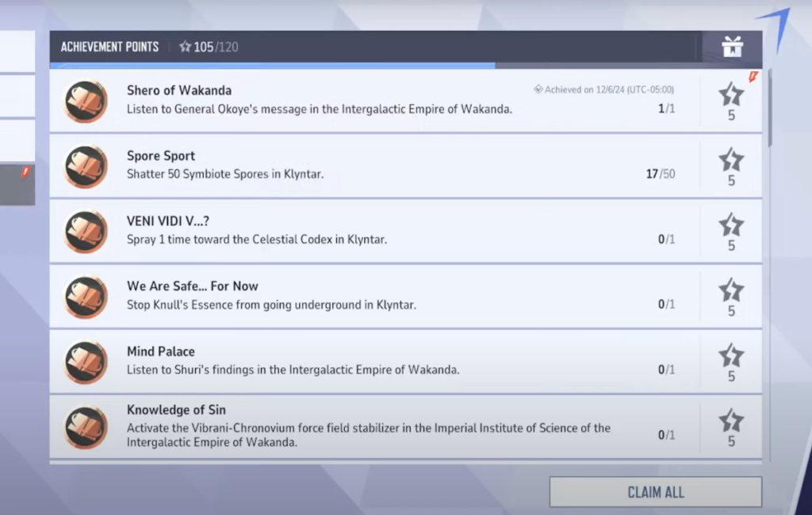Click description about spraying toward Celestial Codex

click(x=257, y=240)
